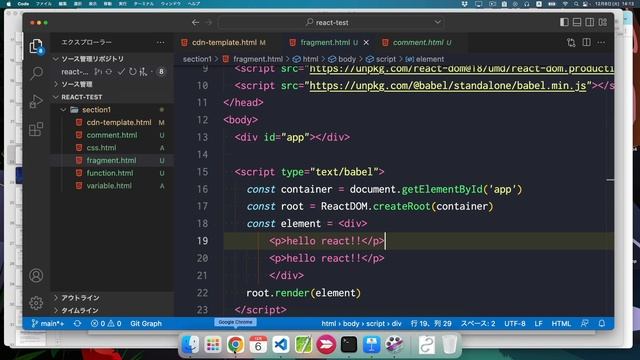The image size is (640, 360).
Task: Open the command center dropdown chevron
Action: pyautogui.click(x=437, y=22)
